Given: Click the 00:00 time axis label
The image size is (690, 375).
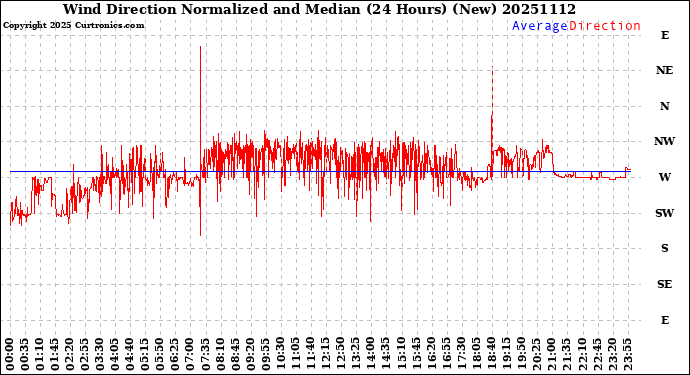Looking at the screenshot, I should (x=10, y=354).
